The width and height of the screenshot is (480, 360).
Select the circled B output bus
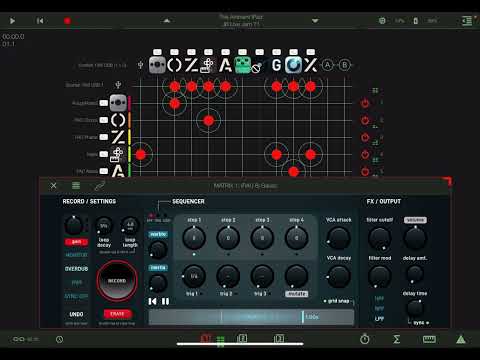pyautogui.click(x=345, y=65)
